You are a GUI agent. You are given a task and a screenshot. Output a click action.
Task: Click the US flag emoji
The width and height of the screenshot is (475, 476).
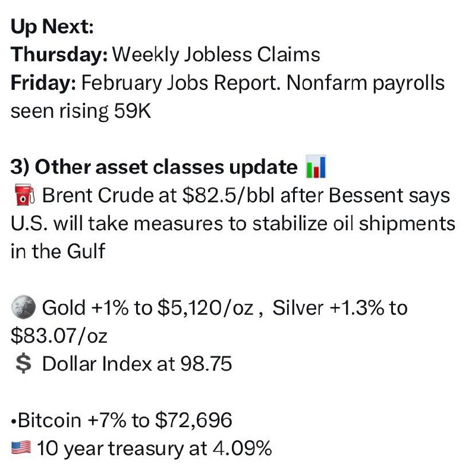click(21, 448)
